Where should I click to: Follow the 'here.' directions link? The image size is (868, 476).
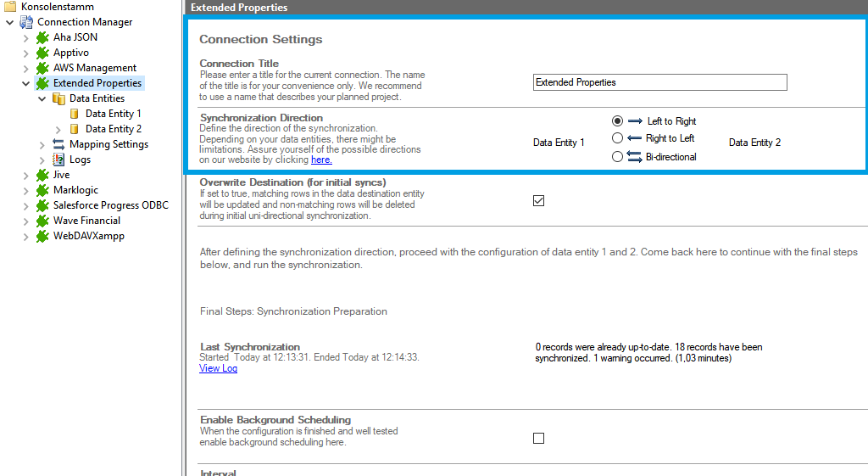tap(321, 160)
